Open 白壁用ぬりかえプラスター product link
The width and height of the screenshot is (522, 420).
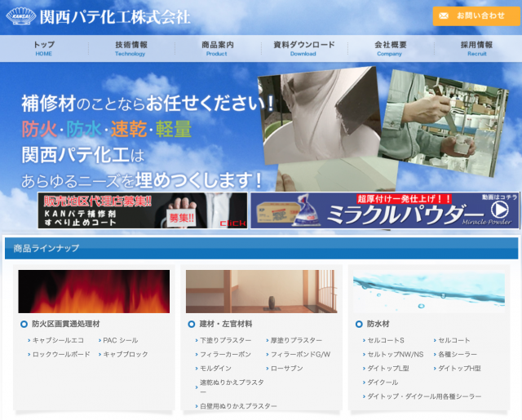238,406
